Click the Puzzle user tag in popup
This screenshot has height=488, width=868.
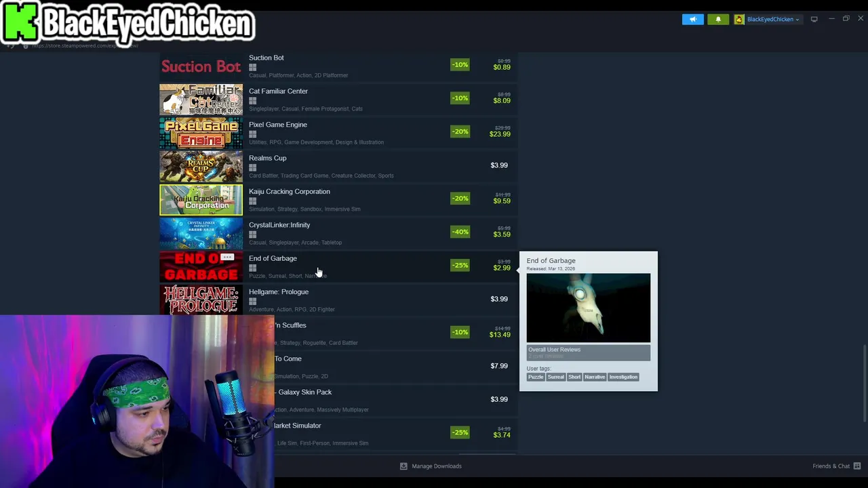pos(536,377)
